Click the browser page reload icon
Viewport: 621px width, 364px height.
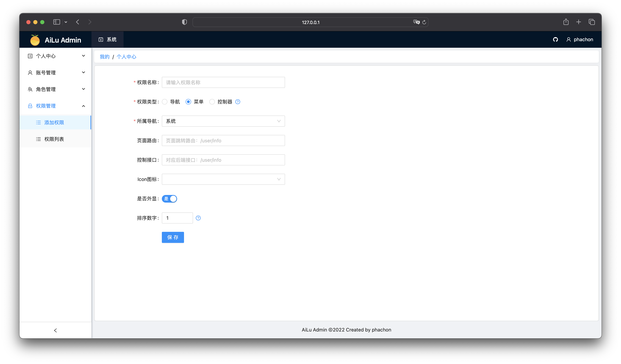click(424, 22)
